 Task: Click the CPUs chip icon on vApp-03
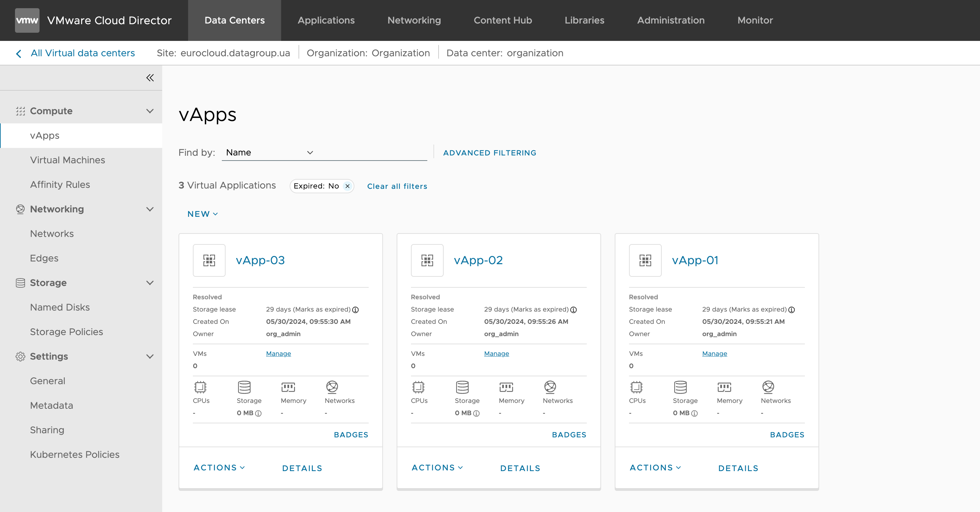(x=200, y=387)
